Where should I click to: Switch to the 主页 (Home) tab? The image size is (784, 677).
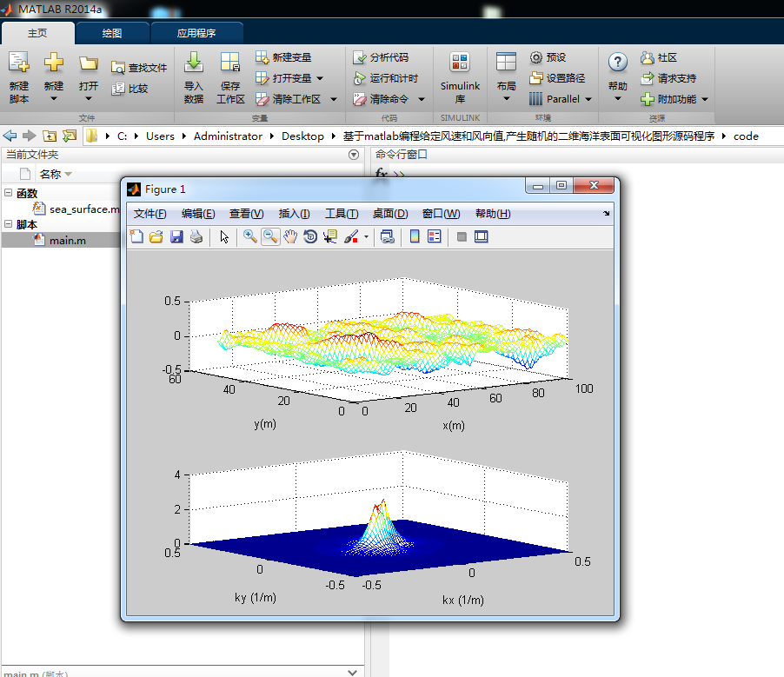click(x=37, y=33)
